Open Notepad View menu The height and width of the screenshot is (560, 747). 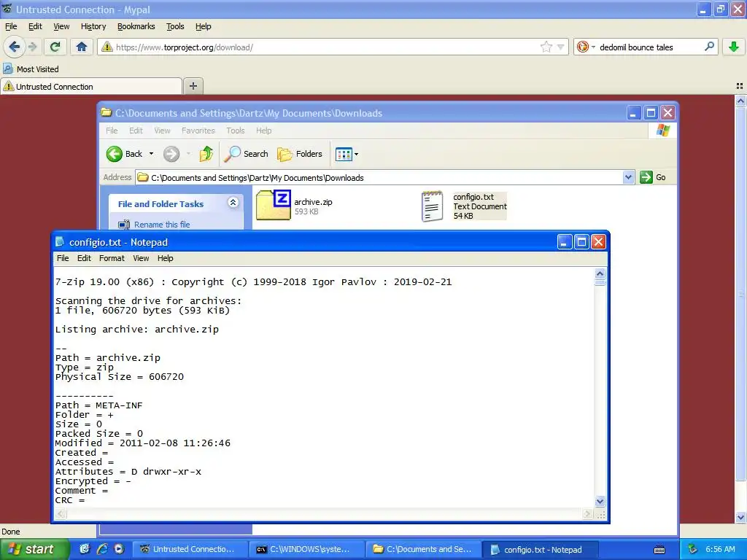click(141, 258)
